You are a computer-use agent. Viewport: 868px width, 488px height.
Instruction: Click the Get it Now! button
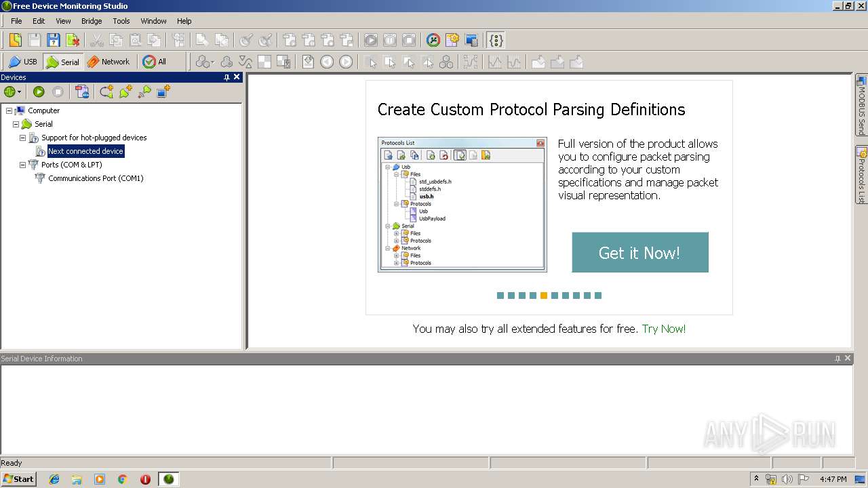640,253
